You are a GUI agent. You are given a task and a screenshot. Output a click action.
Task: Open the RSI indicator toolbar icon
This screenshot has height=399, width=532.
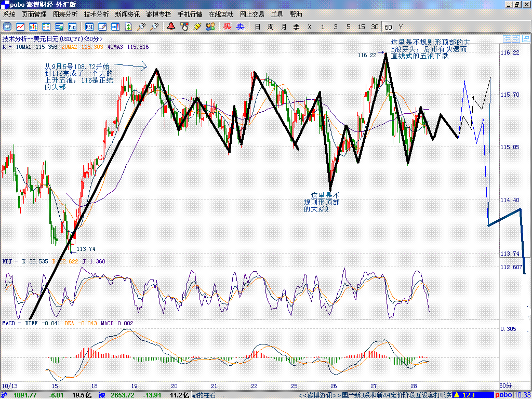coord(89,26)
